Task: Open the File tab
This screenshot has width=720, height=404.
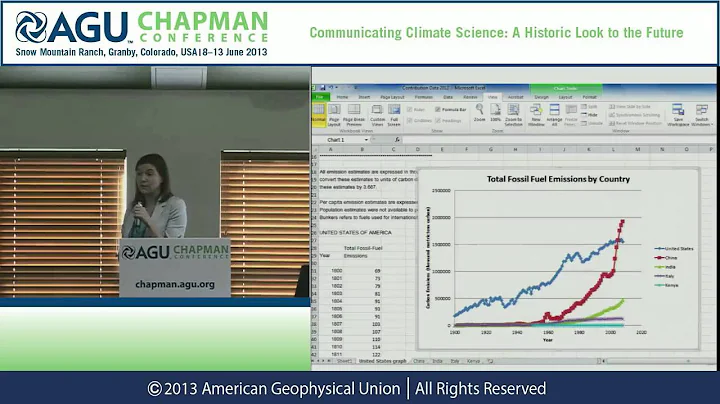Action: [x=320, y=97]
